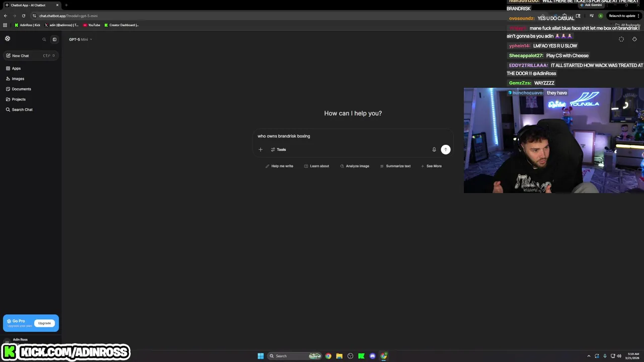Show hidden system tray icons chevron
Screen dimensions: 644x362
click(589, 356)
